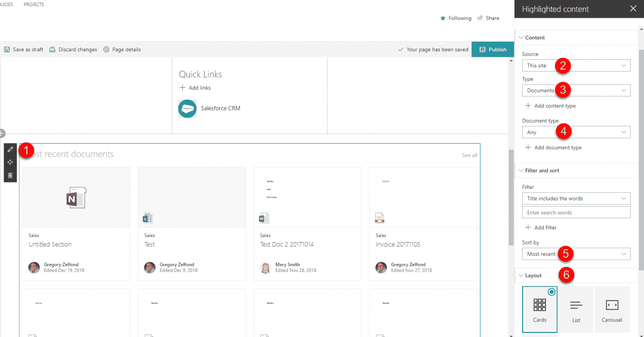Screen dimensions: 644x337
Task: Select the PROJECTS menu item
Action: 33,4
